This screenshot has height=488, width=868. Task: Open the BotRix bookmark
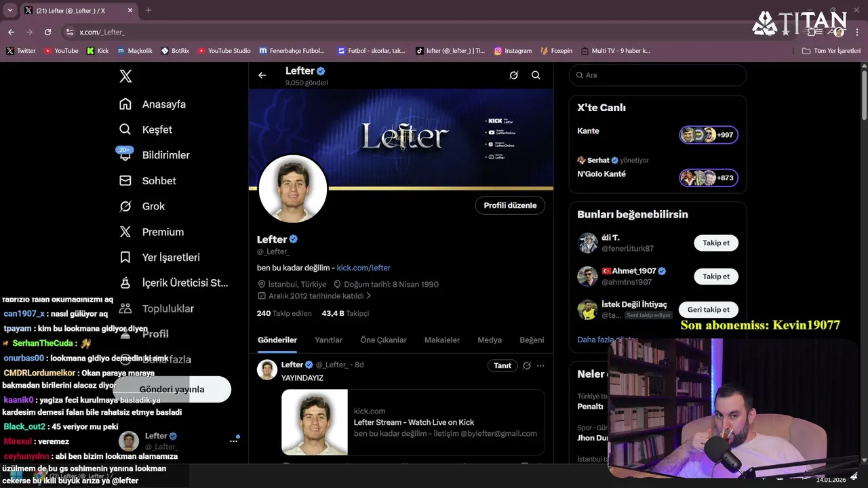[175, 51]
